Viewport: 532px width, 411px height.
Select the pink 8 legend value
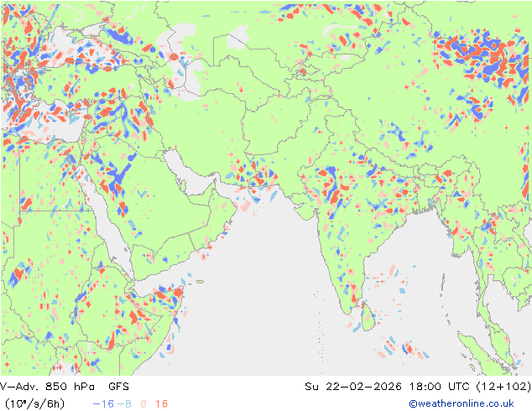[x=143, y=403]
